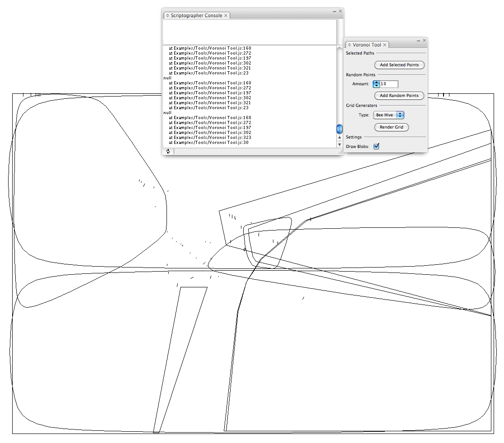This screenshot has width=504, height=443.
Task: Select the Scriptographer Console tab
Action: [196, 15]
